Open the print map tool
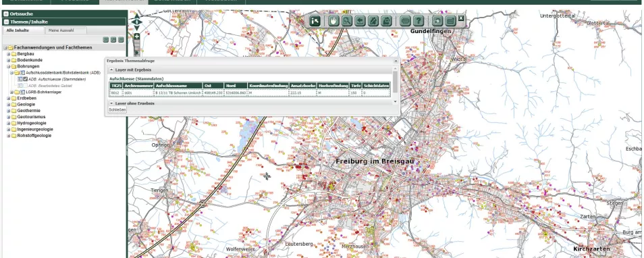 pos(387,21)
